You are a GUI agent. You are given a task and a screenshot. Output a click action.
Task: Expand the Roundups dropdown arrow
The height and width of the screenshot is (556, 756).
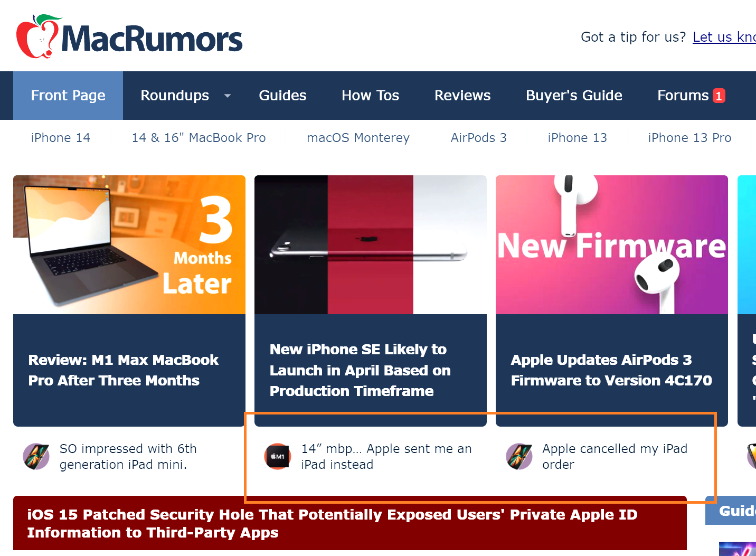[x=228, y=96]
